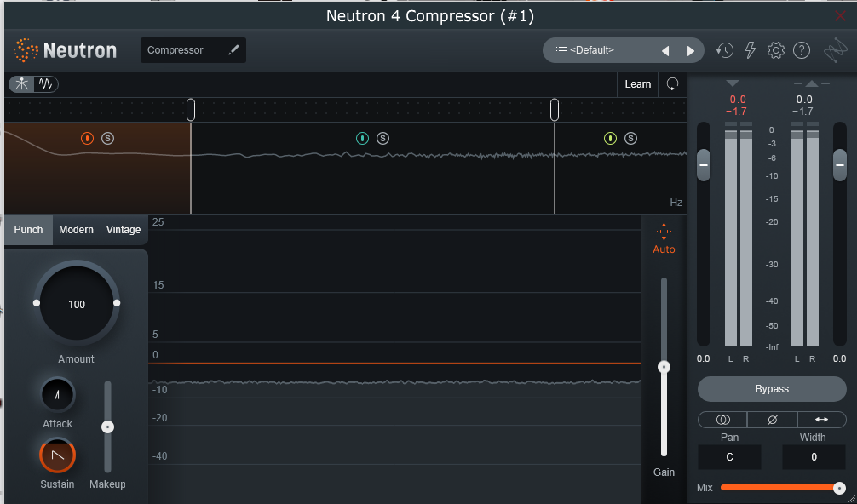
Task: Solo the high band
Action: [x=630, y=138]
